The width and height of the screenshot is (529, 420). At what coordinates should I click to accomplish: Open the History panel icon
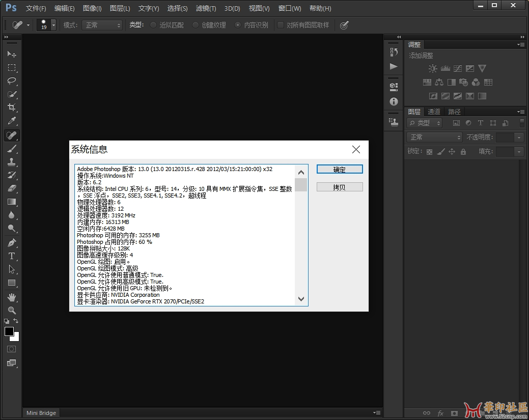(394, 52)
